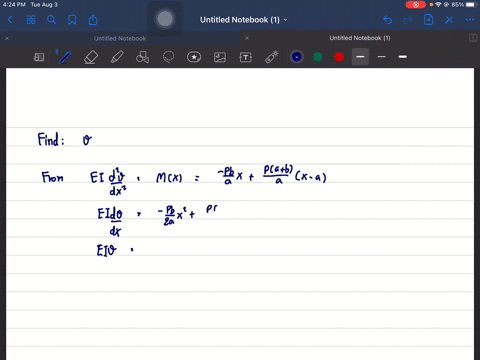Add a new page
Screen dimensions: 480x360
(x=428, y=20)
